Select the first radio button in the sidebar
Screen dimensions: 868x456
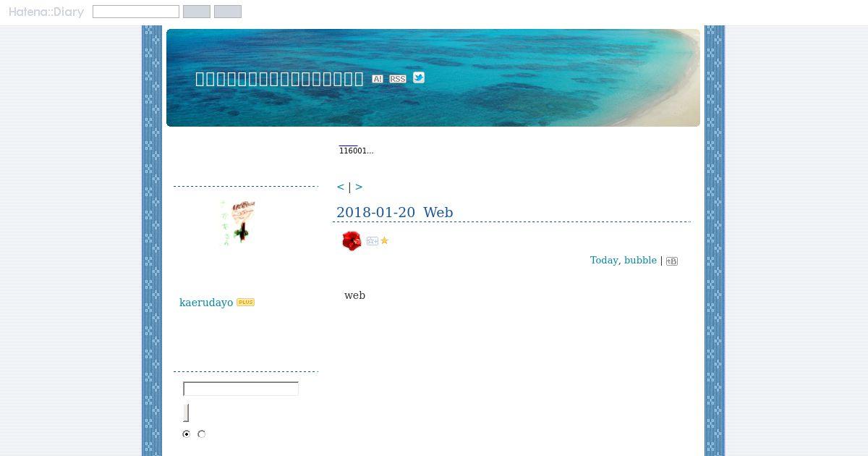(x=187, y=434)
